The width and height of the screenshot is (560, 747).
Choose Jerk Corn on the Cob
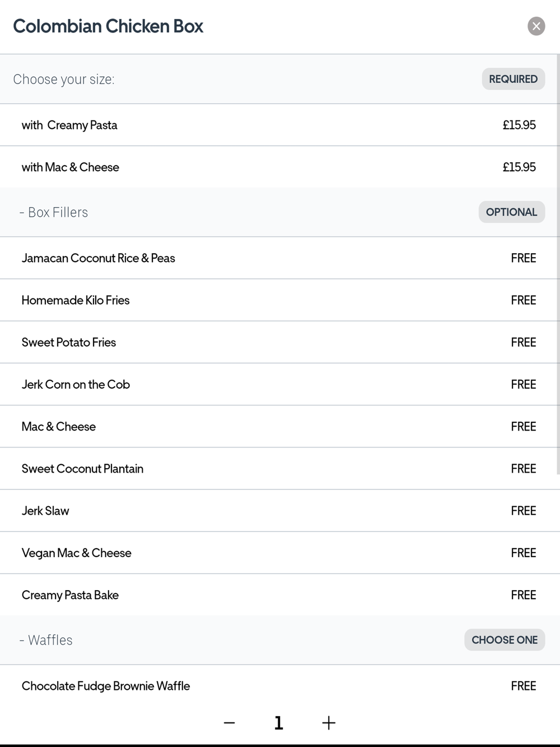278,384
